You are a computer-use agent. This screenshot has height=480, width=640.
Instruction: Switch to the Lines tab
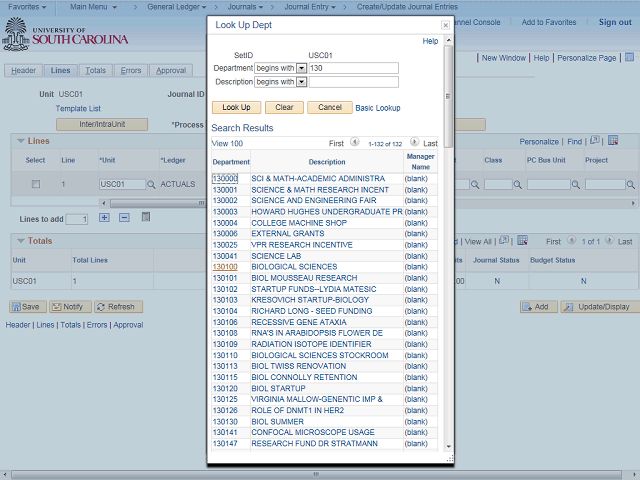(60, 71)
